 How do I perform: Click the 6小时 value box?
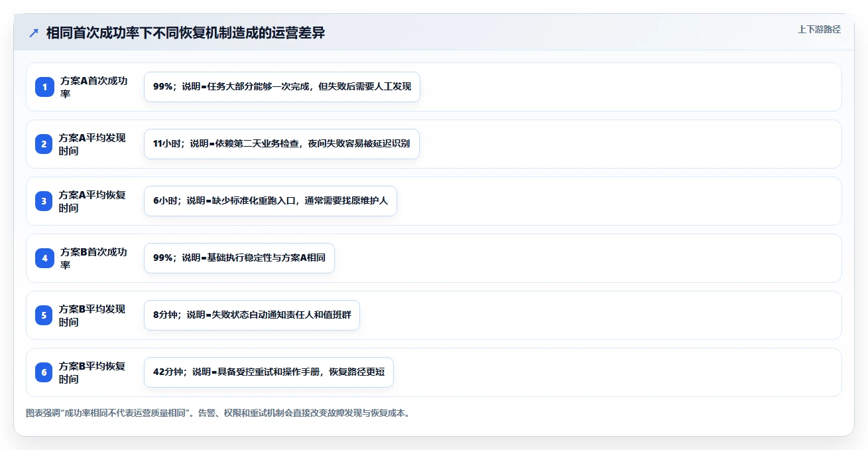[x=271, y=201]
